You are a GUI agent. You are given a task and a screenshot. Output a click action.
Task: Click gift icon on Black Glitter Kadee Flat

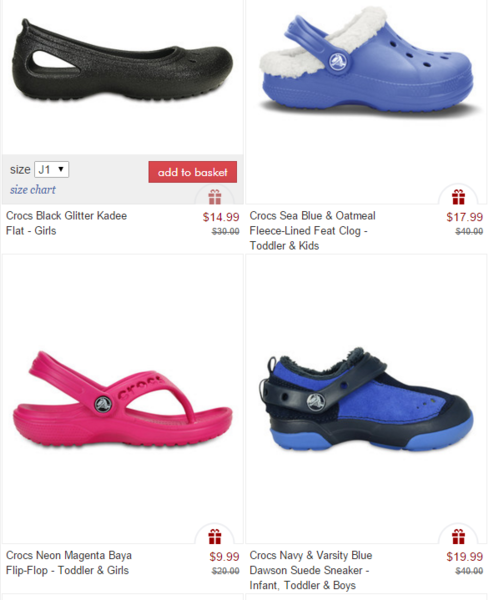click(215, 197)
